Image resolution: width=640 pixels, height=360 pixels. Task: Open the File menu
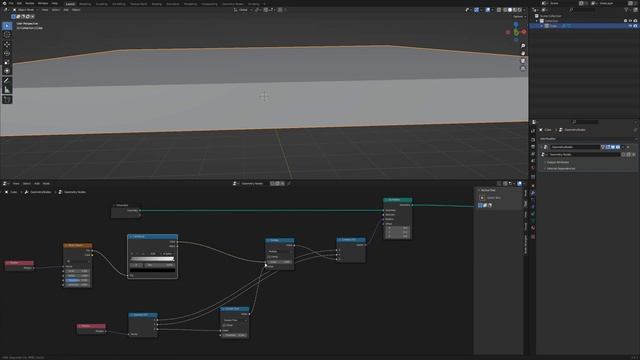11,3
